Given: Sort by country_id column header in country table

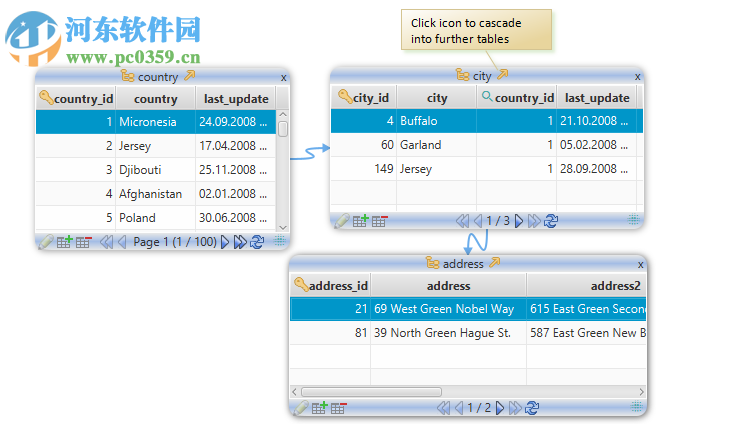Looking at the screenshot, I should 76,99.
